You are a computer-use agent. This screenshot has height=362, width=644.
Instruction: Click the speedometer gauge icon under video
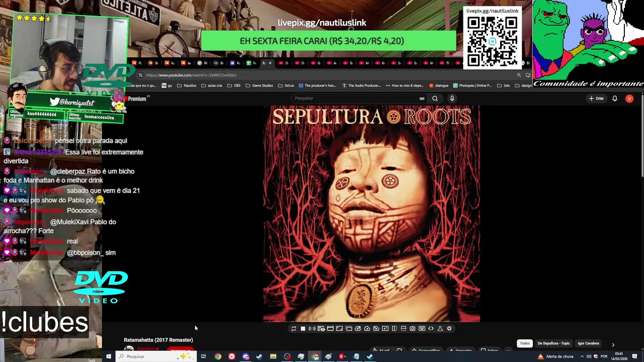tap(367, 328)
